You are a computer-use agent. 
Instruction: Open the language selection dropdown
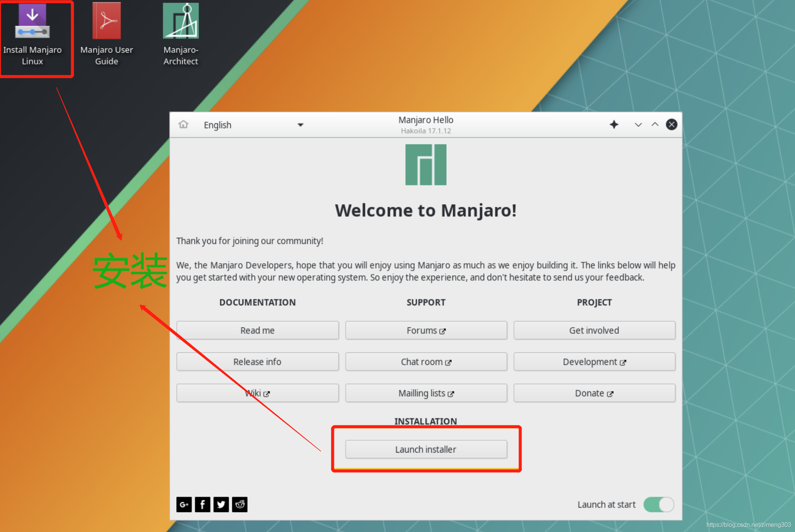click(252, 124)
